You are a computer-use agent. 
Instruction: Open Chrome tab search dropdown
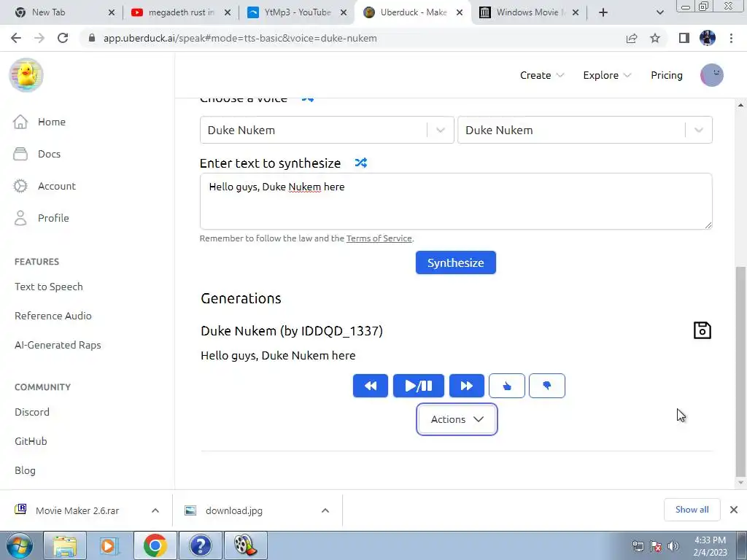(x=659, y=12)
